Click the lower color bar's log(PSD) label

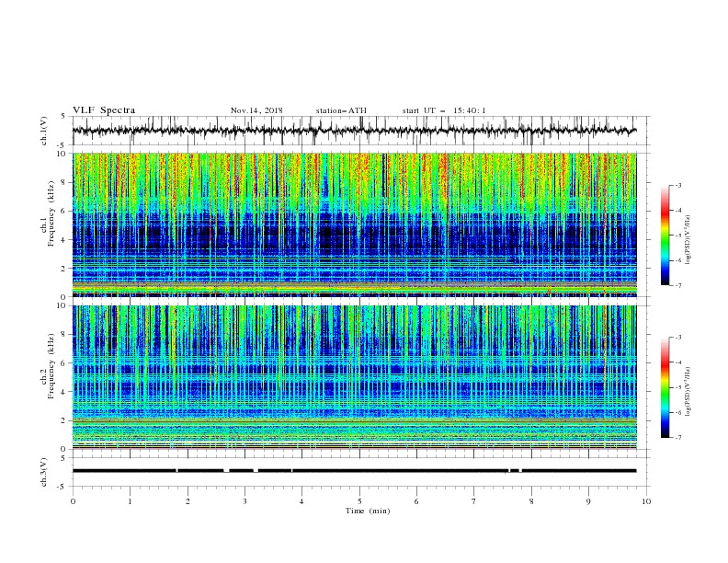click(x=688, y=391)
